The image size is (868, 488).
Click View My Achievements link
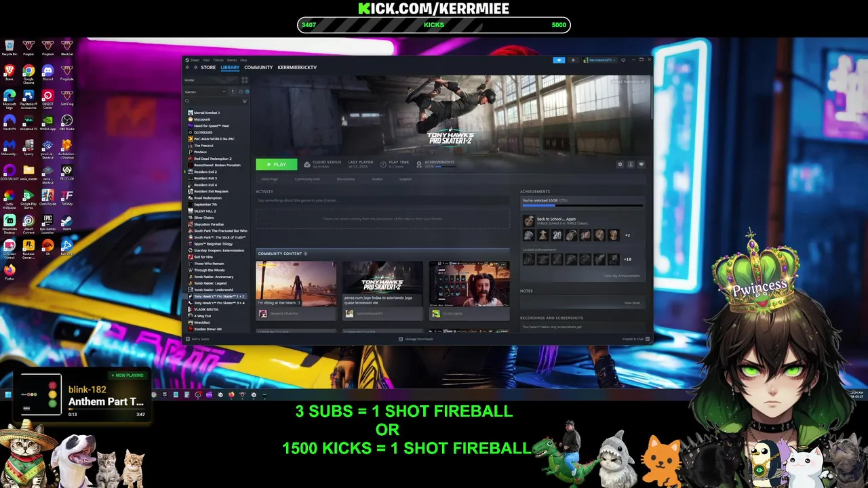point(622,276)
